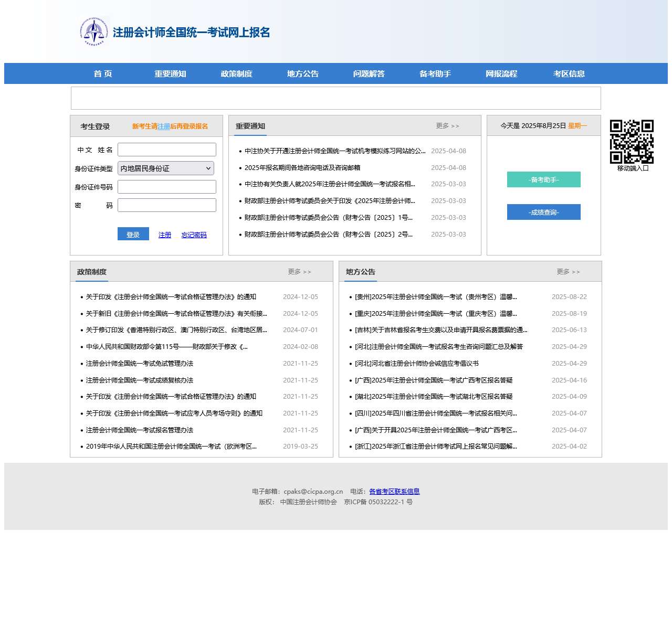Open the 注册 link for new candidates
The image size is (672, 627).
tap(164, 126)
